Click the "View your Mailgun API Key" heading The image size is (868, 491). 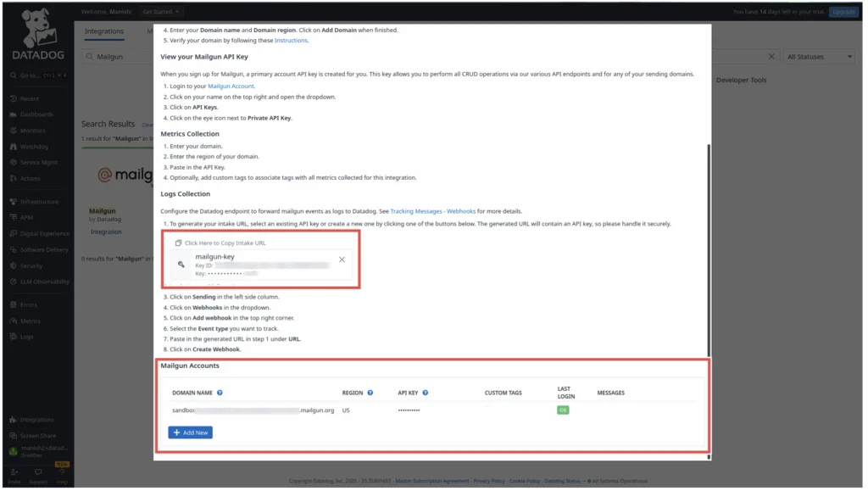pyautogui.click(x=204, y=57)
